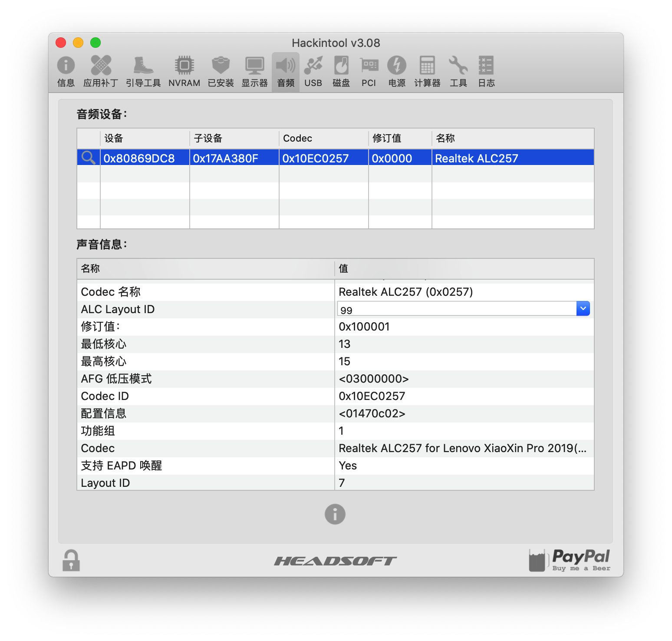Image resolution: width=672 pixels, height=641 pixels.
Task: Sort by the 名称 header in audio devices table
Action: 513,139
